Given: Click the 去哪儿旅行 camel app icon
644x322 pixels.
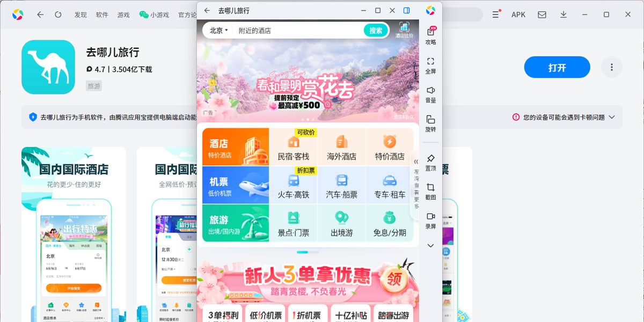Looking at the screenshot, I should (x=48, y=67).
